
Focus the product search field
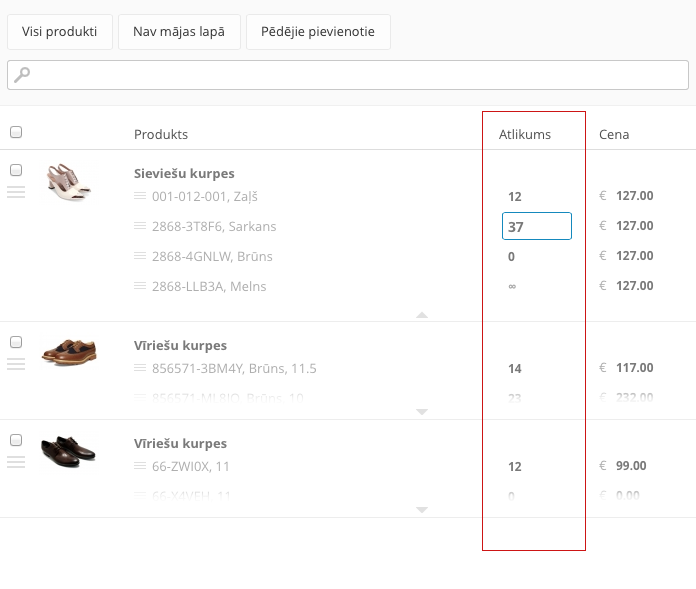348,75
